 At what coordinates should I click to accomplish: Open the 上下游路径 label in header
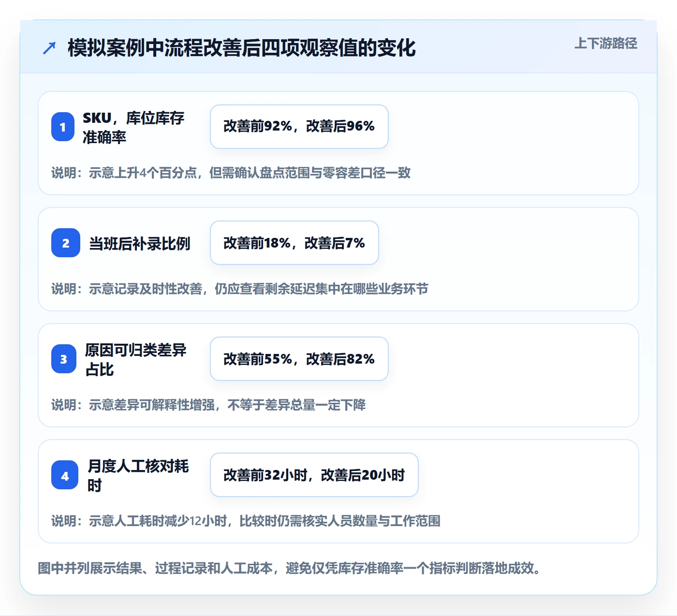point(606,44)
